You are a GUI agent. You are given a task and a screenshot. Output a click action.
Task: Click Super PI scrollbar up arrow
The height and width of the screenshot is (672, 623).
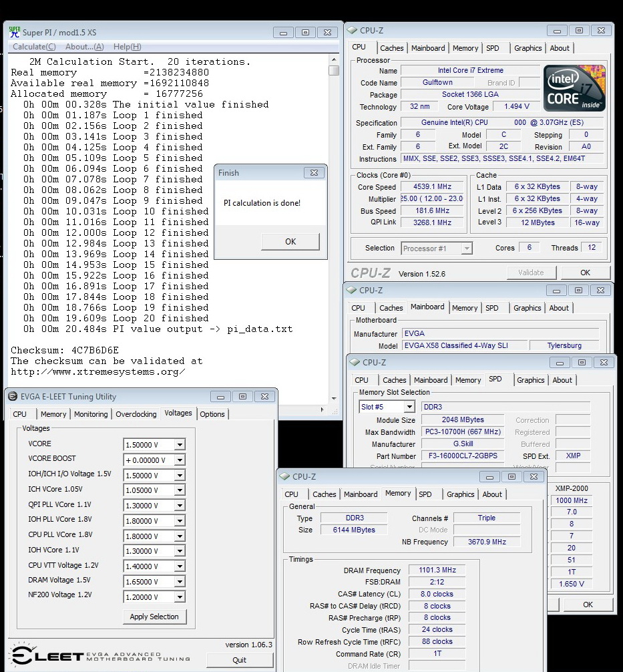pyautogui.click(x=334, y=59)
